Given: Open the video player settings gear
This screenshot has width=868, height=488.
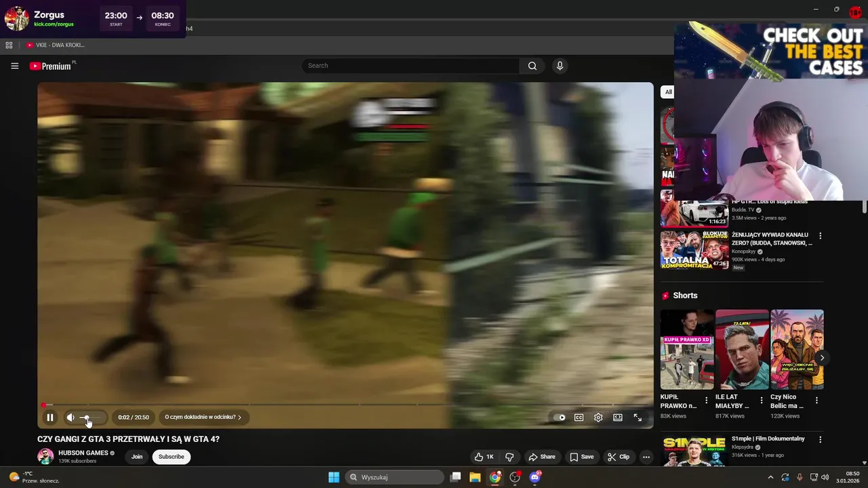Looking at the screenshot, I should (x=598, y=418).
